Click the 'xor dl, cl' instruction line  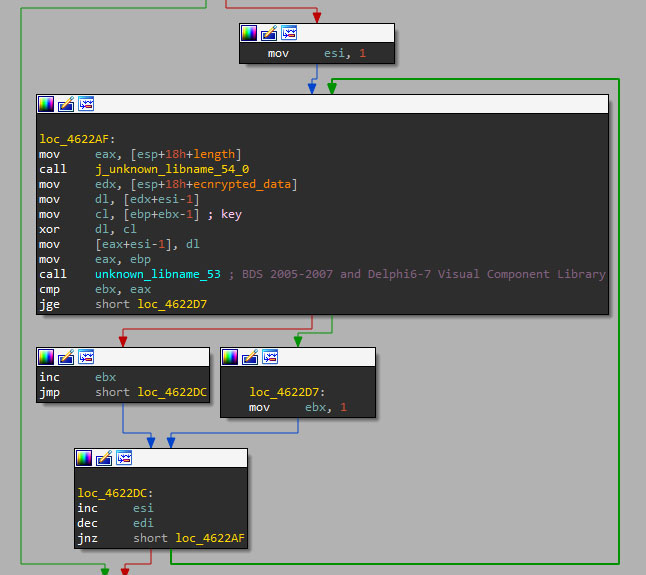pyautogui.click(x=91, y=229)
